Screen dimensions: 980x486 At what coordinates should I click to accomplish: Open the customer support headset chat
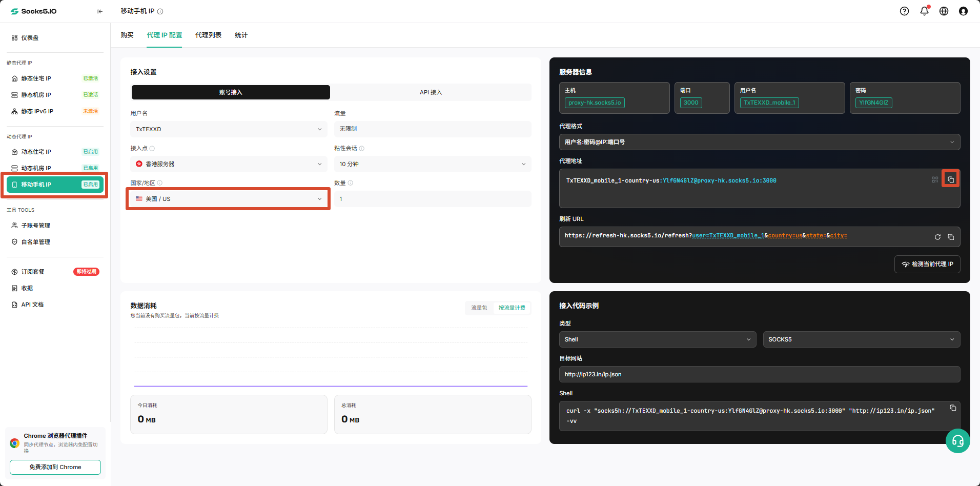point(957,441)
